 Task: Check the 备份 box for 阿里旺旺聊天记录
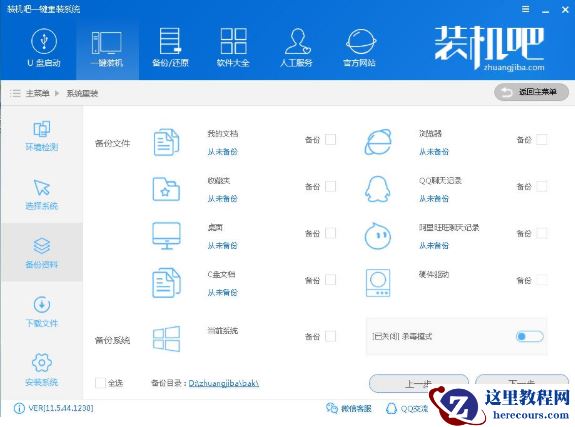pyautogui.click(x=542, y=233)
